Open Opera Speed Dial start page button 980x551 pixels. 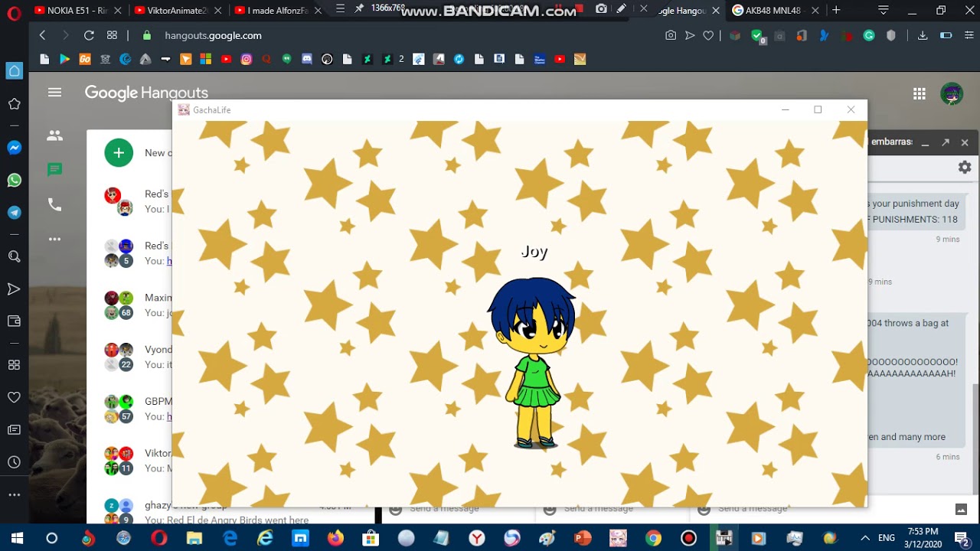pos(112,35)
